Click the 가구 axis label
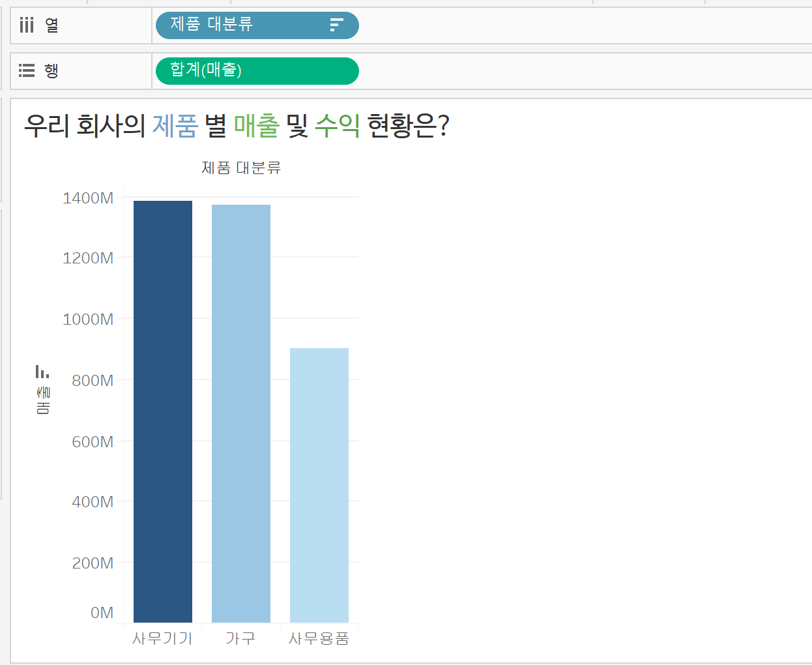The image size is (812, 665). pos(240,638)
